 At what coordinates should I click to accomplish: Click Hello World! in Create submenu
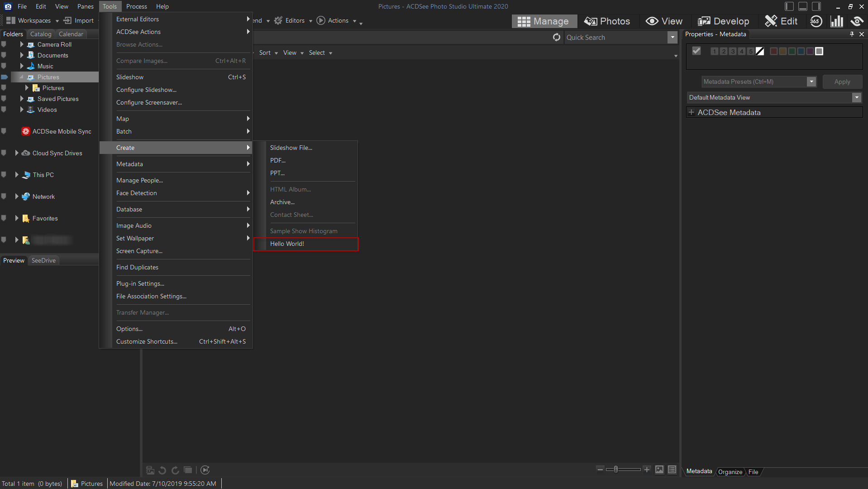(x=306, y=244)
